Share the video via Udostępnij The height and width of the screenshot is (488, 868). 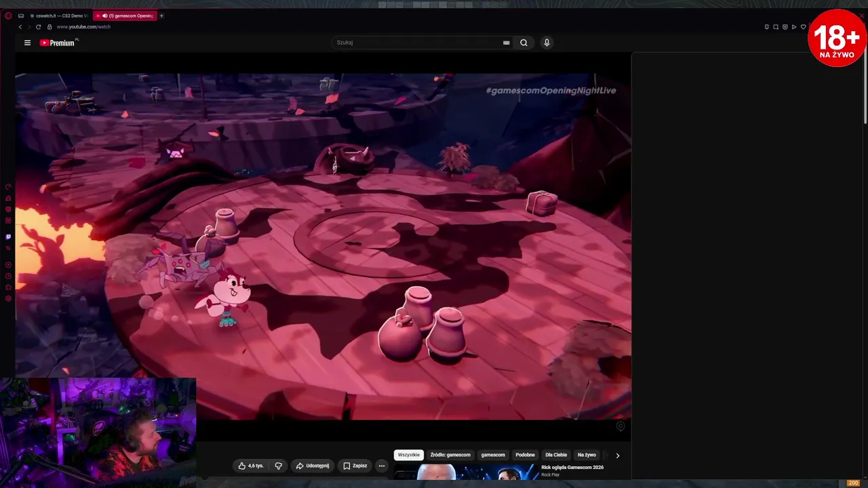tap(313, 466)
